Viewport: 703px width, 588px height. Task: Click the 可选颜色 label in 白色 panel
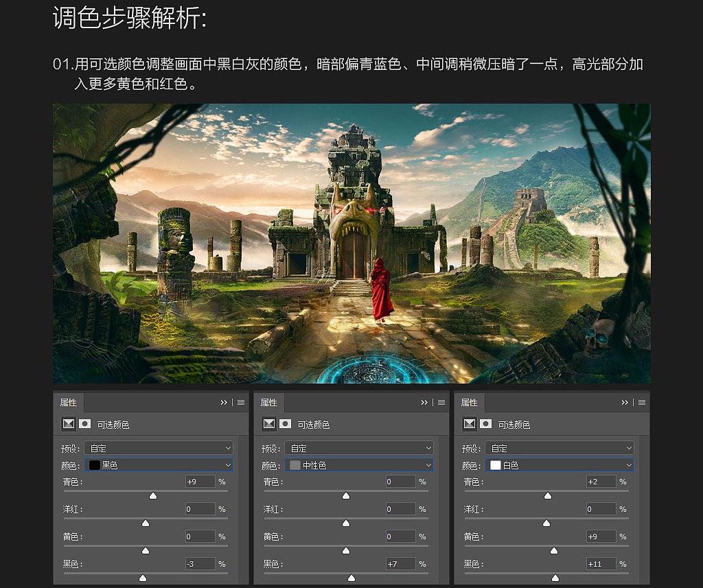click(514, 425)
